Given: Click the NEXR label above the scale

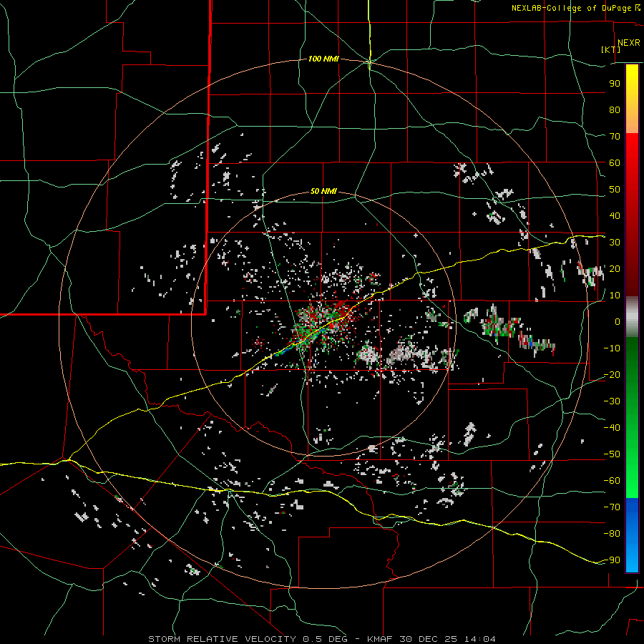Looking at the screenshot, I should click(628, 43).
